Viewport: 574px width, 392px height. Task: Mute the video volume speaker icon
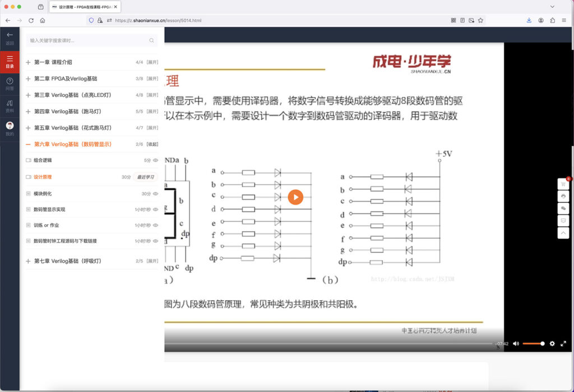(x=516, y=344)
